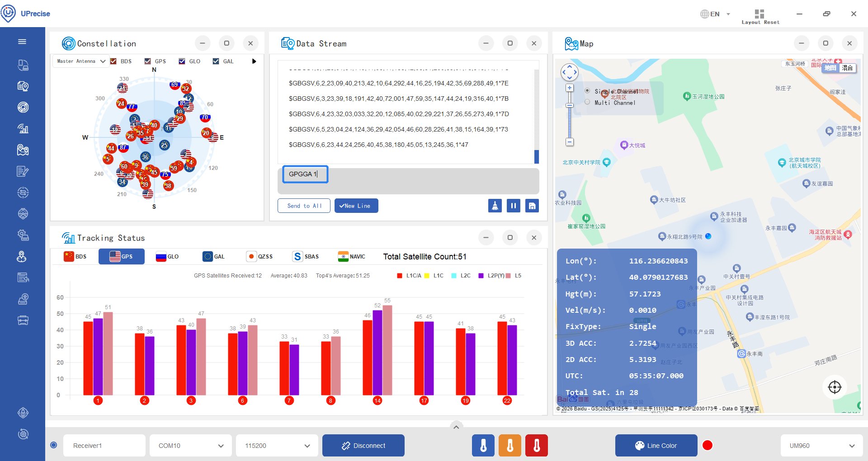Toggle the GLO constellation checkbox
This screenshot has width=868, height=461.
tap(182, 61)
